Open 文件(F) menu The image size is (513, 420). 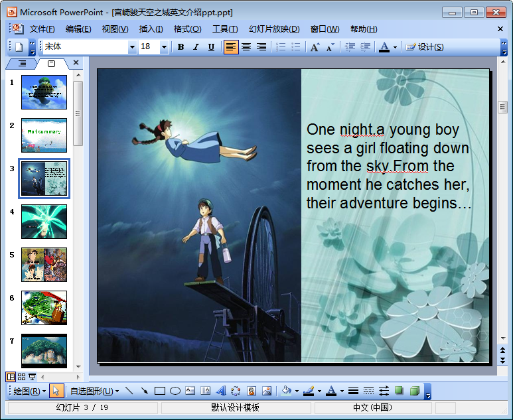coord(42,29)
